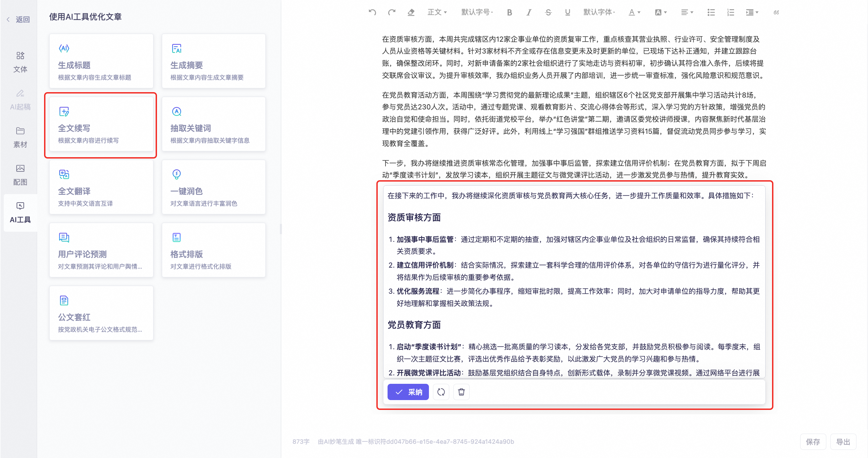Toggle bold formatting
868x458 pixels.
(509, 13)
